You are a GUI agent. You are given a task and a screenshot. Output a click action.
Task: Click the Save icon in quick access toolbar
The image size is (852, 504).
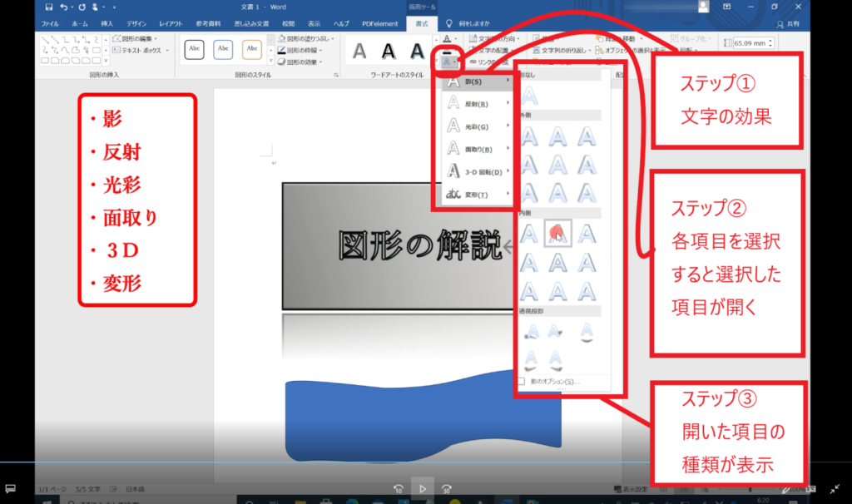48,7
